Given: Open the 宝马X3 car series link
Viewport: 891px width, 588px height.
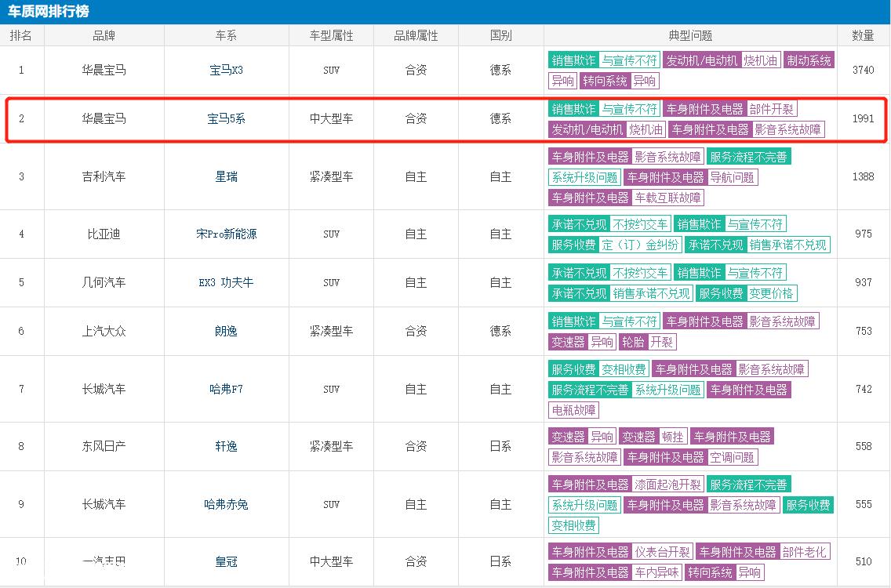Looking at the screenshot, I should (x=226, y=71).
